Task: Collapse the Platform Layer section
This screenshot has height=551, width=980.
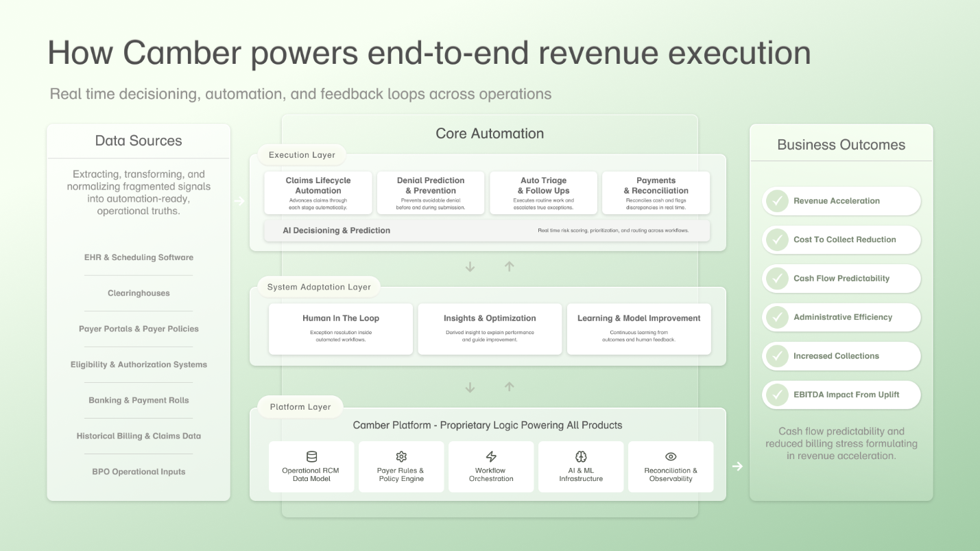Action: point(300,406)
